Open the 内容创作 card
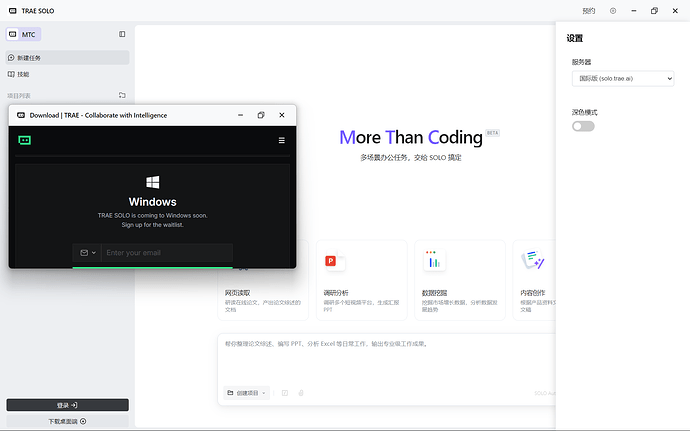 [534, 280]
